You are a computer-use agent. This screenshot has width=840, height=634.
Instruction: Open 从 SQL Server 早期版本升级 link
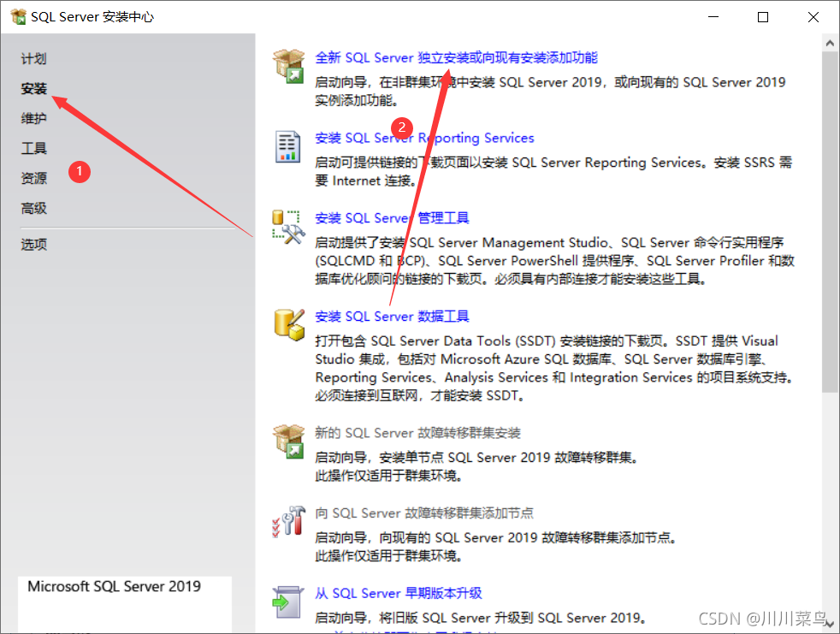coord(399,593)
